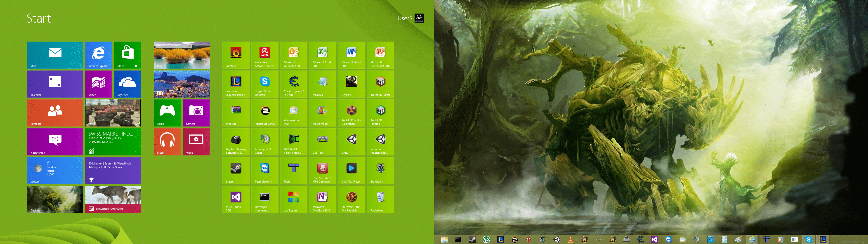Open the Kalender tile

click(55, 84)
